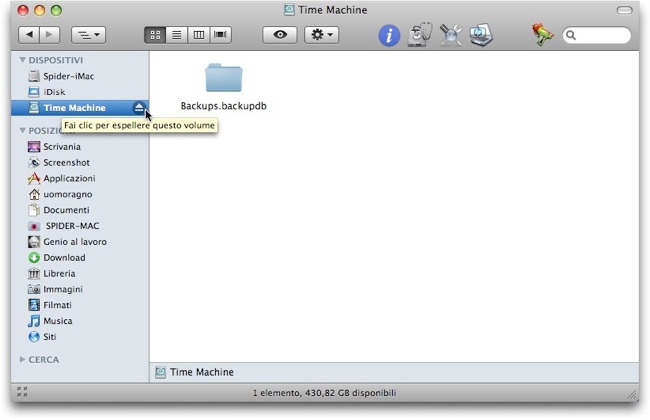650x420 pixels.
Task: Switch to list view
Action: (177, 35)
